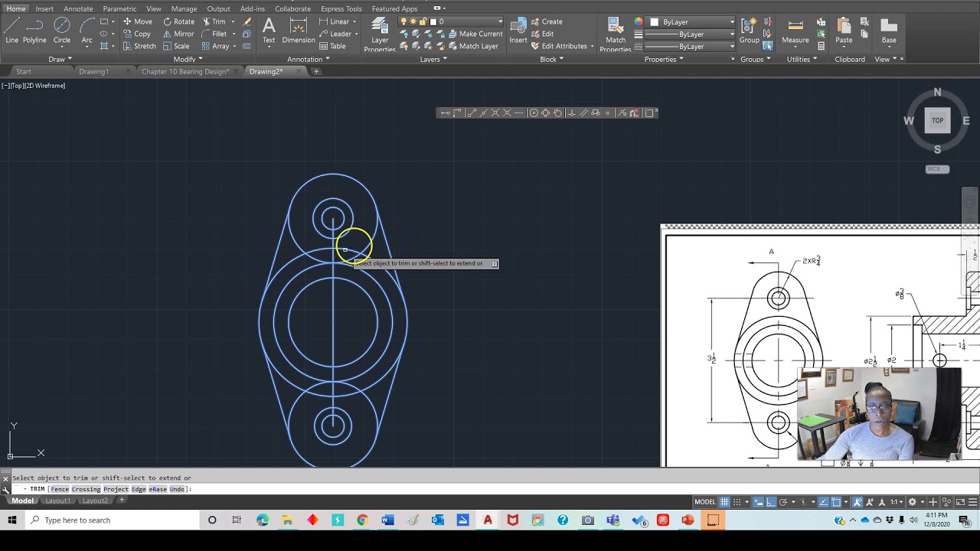Click the white layer color swatch
This screenshot has width=980, height=551.
(433, 21)
